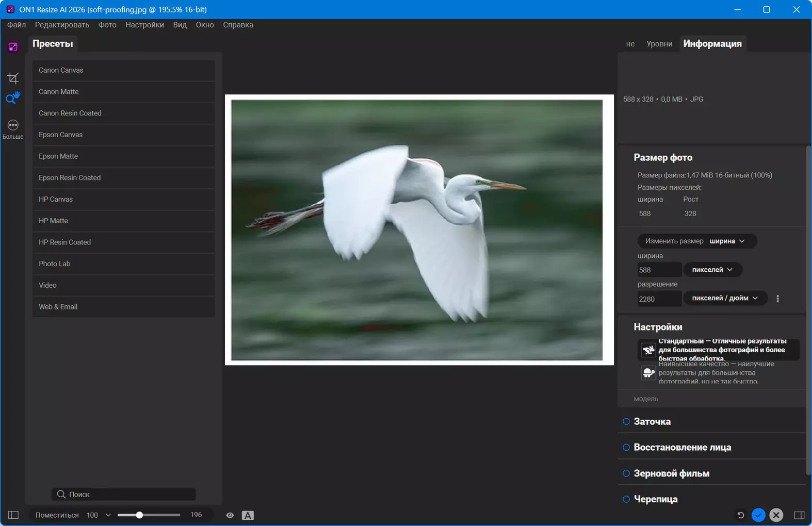Open the пикселей / дюйм resolution units dropdown
This screenshot has height=526, width=812.
[725, 298]
